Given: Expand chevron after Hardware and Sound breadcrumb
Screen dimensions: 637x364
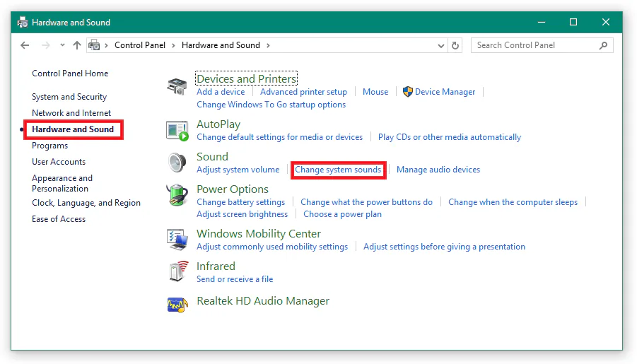Looking at the screenshot, I should (x=268, y=45).
